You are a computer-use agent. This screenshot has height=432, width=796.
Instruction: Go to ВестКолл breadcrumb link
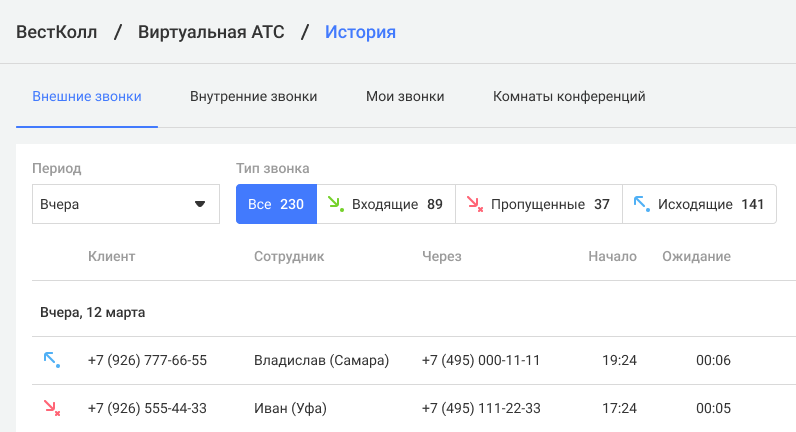[56, 32]
